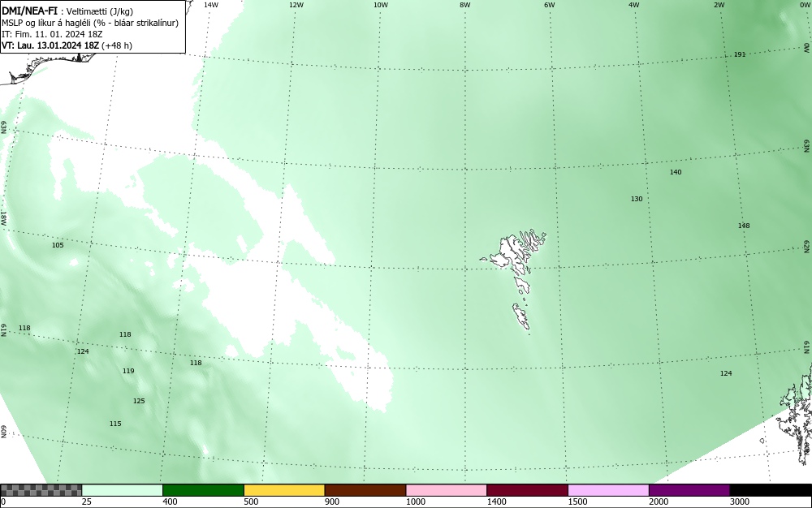Click the 2W longitude label
This screenshot has width=812, height=508.
[x=719, y=5]
